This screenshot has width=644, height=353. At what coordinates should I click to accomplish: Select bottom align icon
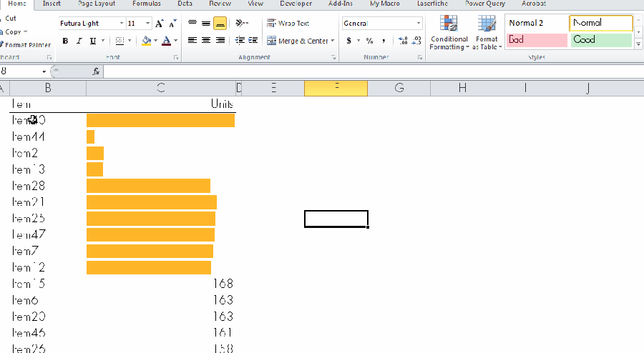click(220, 24)
